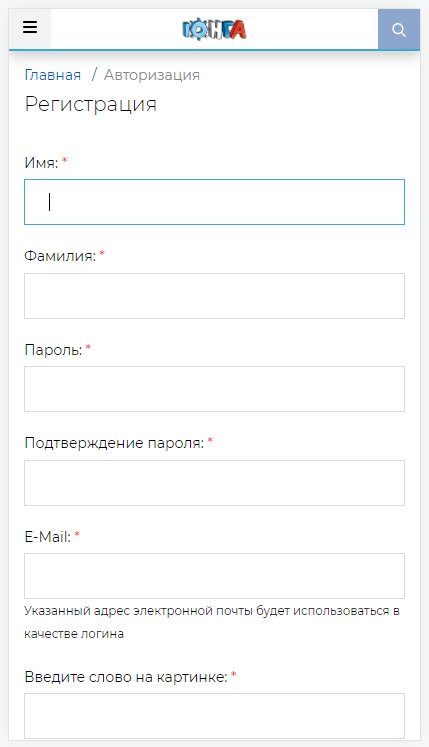429x747 pixels.
Task: Click the Регистрация page heading
Action: tap(91, 104)
